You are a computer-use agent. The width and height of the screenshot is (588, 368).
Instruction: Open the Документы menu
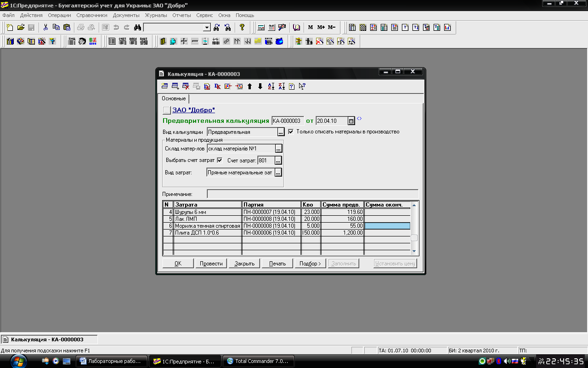[x=126, y=15]
